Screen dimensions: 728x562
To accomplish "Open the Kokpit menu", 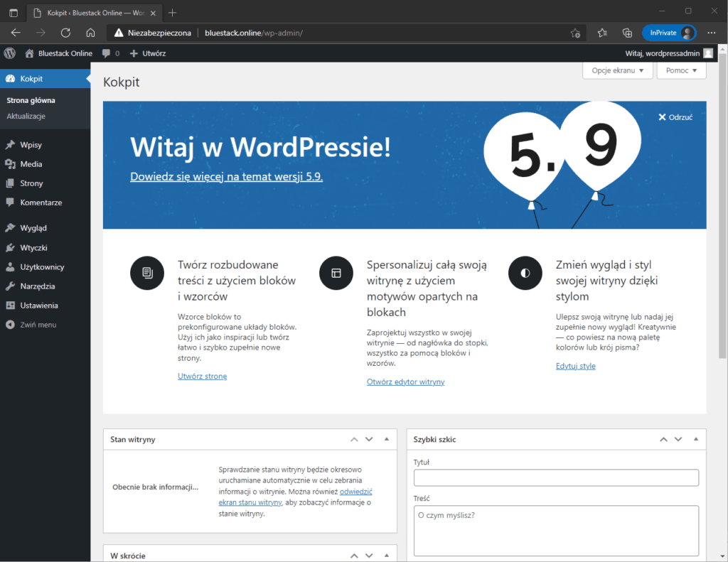I will pos(45,79).
